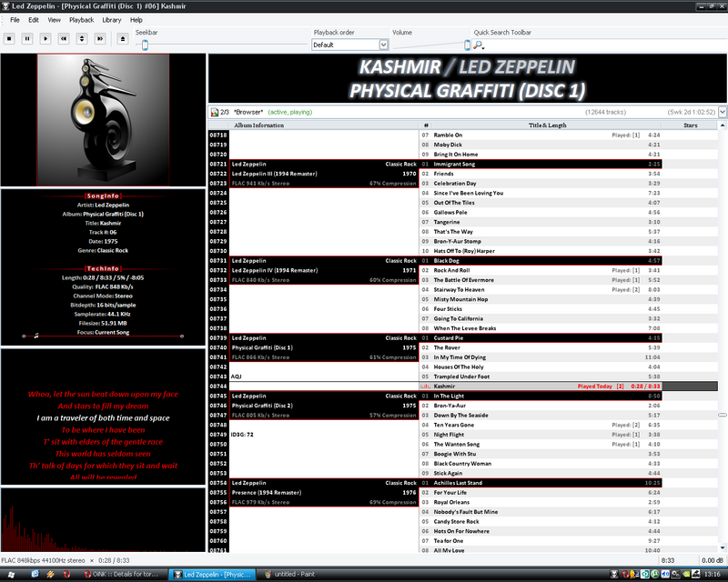728x582 pixels.
Task: Select the Ten Years Gone track
Action: click(x=541, y=425)
